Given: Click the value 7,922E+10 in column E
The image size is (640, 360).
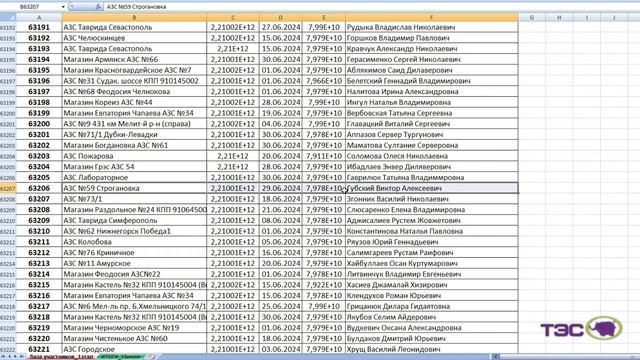Looking at the screenshot, I should tap(324, 285).
